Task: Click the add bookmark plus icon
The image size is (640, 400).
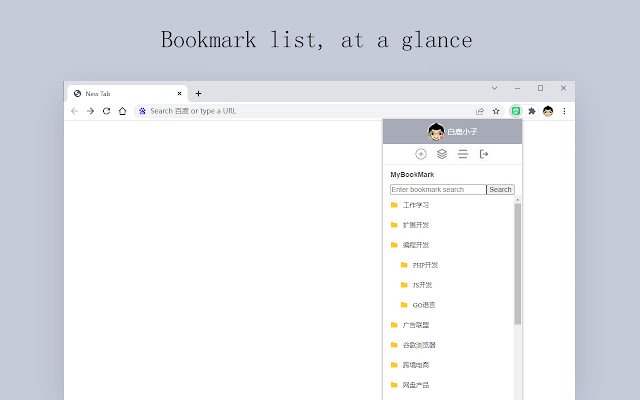Action: click(x=421, y=154)
